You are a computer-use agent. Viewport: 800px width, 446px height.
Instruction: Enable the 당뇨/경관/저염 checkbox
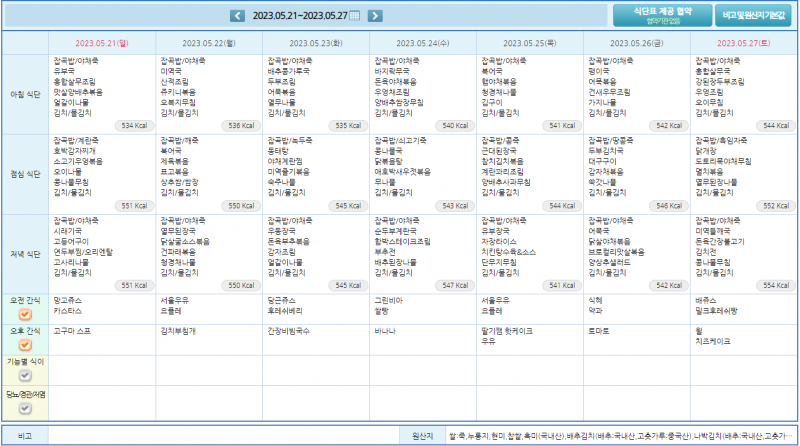point(25,408)
